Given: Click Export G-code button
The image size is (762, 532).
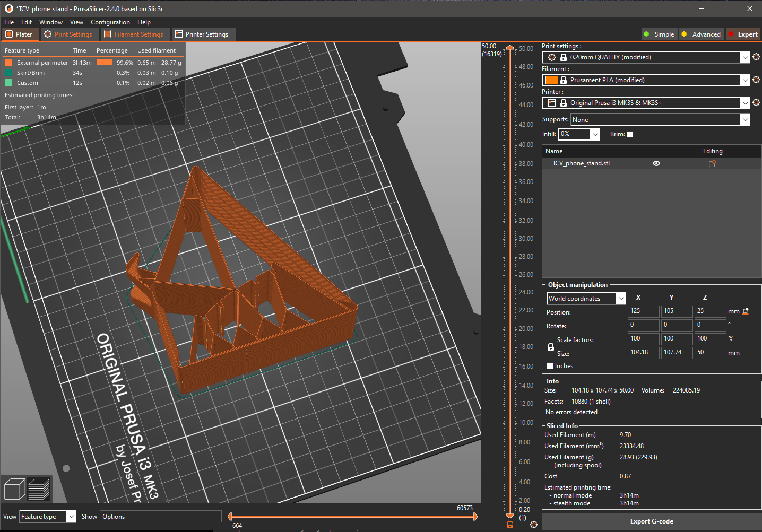Looking at the screenshot, I should (652, 521).
